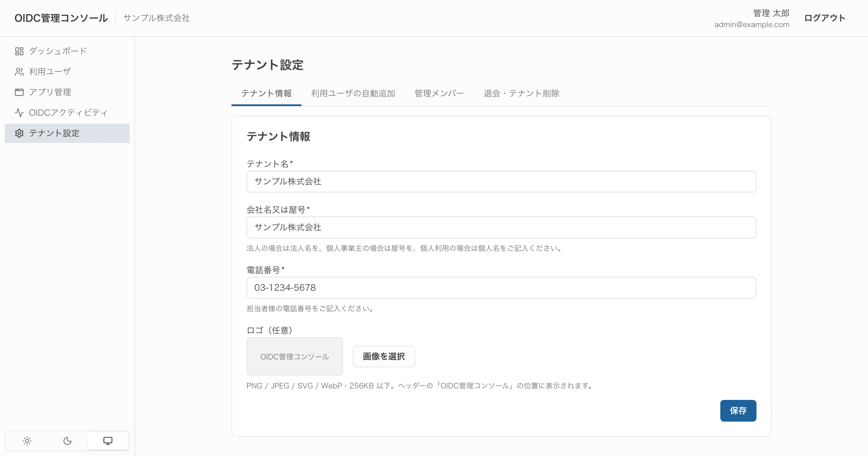Viewport: 868px width, 456px height.
Task: Click the activity pulse icon in sidebar
Action: click(x=19, y=113)
